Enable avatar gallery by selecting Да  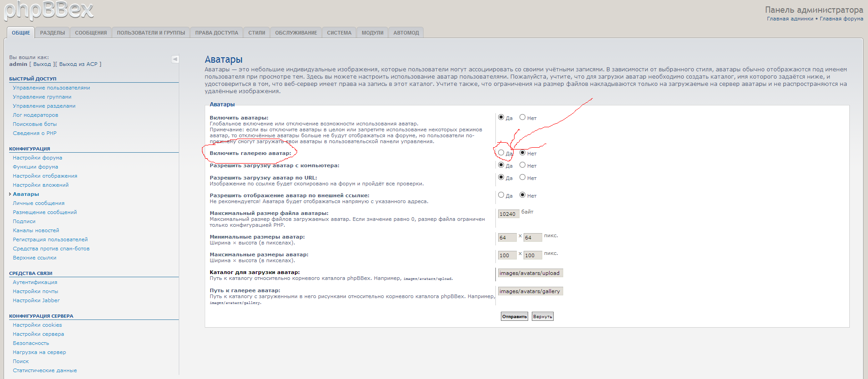point(501,153)
